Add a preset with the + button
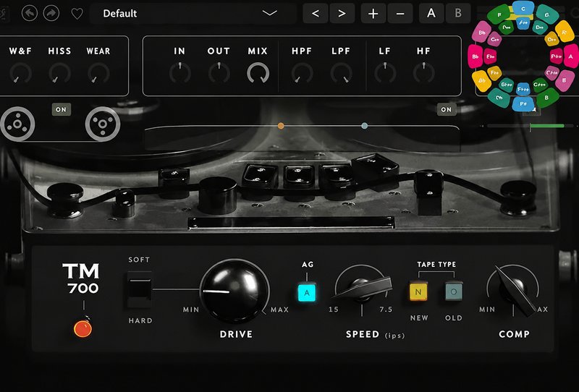Image resolution: width=579 pixels, height=392 pixels. 373,14
